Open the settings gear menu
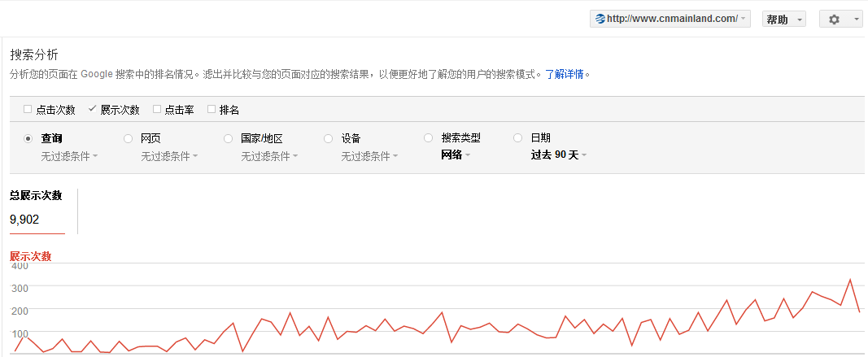 (x=841, y=20)
